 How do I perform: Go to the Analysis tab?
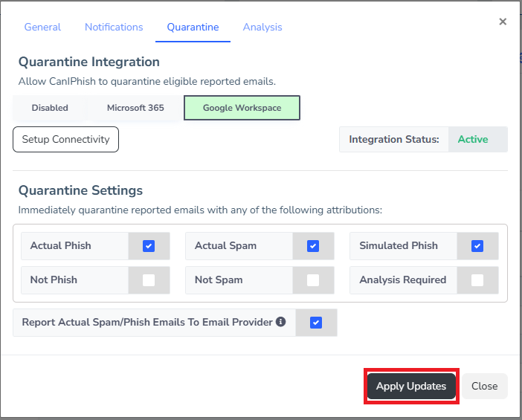[x=262, y=28]
